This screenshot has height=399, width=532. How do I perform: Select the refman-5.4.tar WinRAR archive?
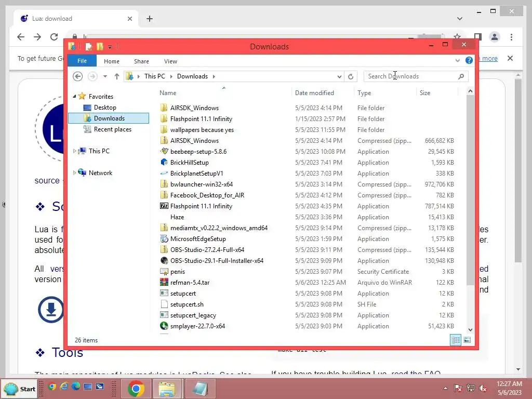[190, 282]
